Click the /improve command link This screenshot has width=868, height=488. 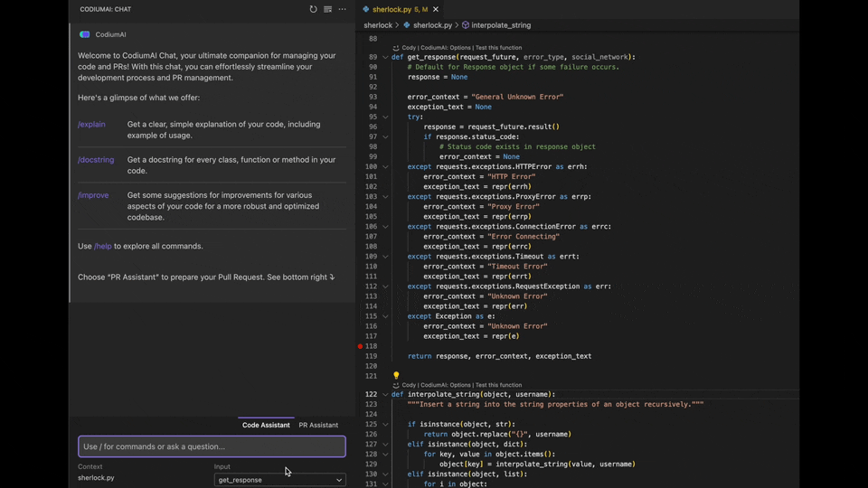[x=93, y=195]
